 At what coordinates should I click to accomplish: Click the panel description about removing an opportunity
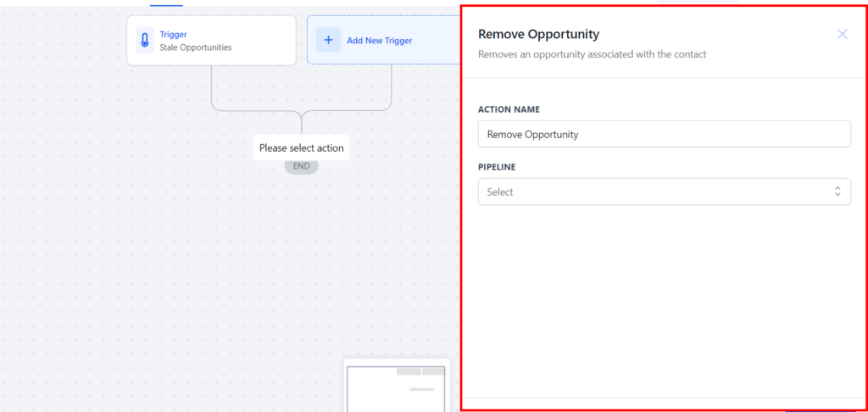[592, 54]
